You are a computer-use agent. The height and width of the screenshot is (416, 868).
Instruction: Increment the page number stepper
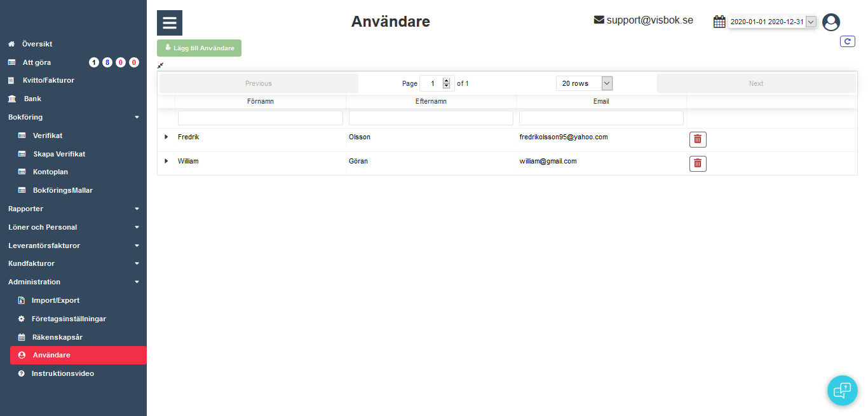(x=446, y=81)
